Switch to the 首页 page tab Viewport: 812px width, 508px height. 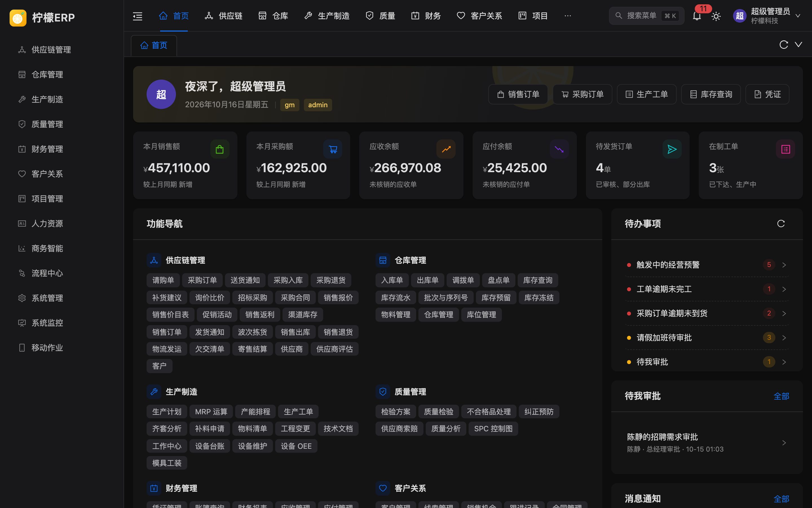coord(154,45)
